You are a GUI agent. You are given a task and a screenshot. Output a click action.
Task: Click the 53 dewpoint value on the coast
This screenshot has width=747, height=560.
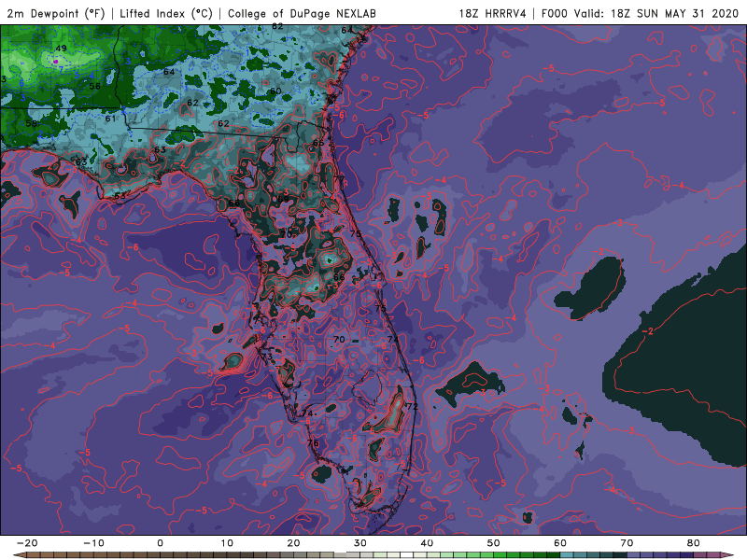point(120,196)
